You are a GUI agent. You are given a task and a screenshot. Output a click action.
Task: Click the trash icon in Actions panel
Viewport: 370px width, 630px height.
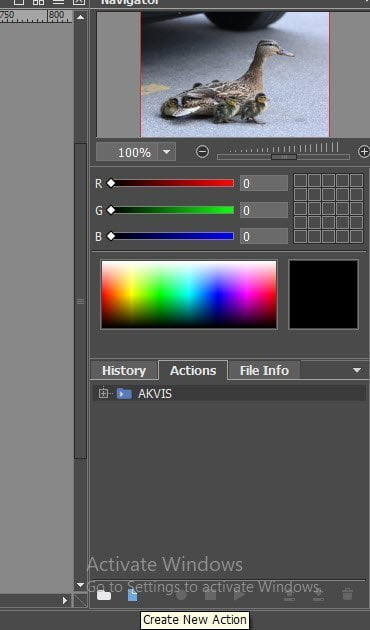tap(348, 595)
